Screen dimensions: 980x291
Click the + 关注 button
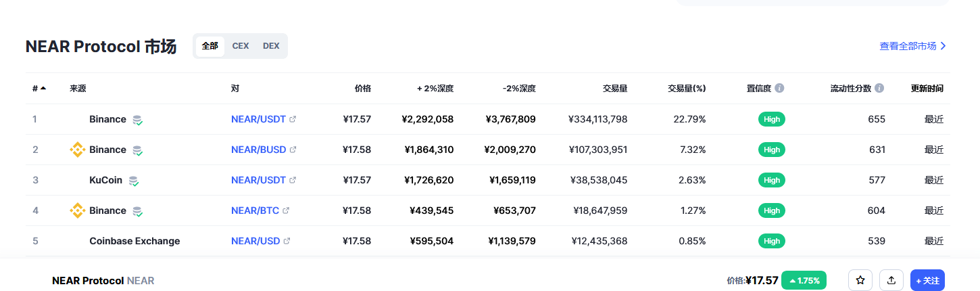click(x=927, y=280)
